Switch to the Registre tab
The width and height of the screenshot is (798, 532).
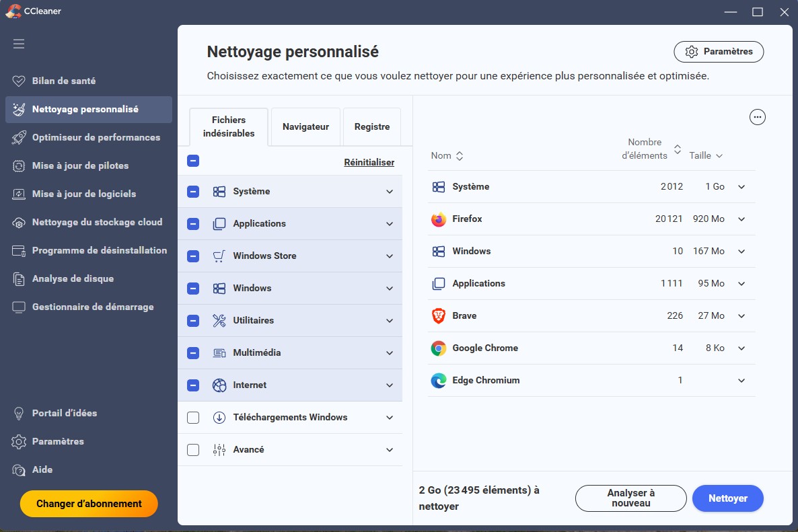372,126
